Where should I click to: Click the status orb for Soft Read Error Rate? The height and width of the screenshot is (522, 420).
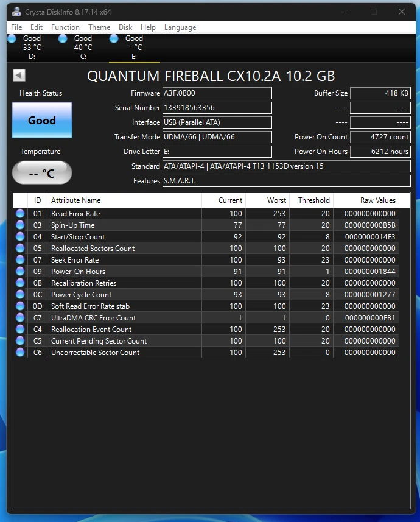coord(20,306)
